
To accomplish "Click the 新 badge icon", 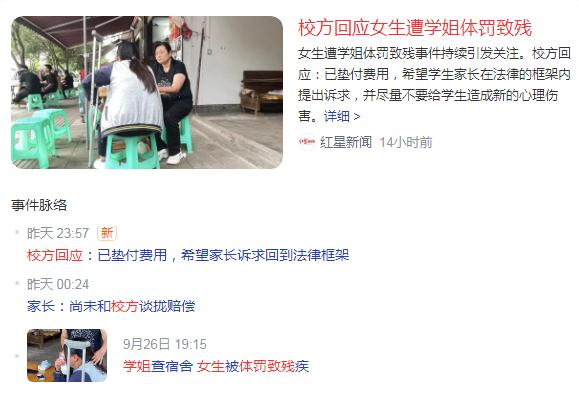I will (x=107, y=233).
